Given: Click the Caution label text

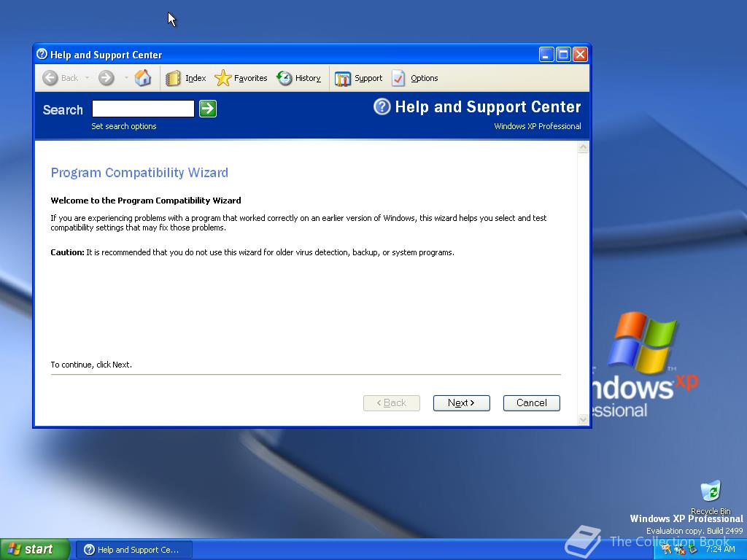Looking at the screenshot, I should click(x=67, y=252).
